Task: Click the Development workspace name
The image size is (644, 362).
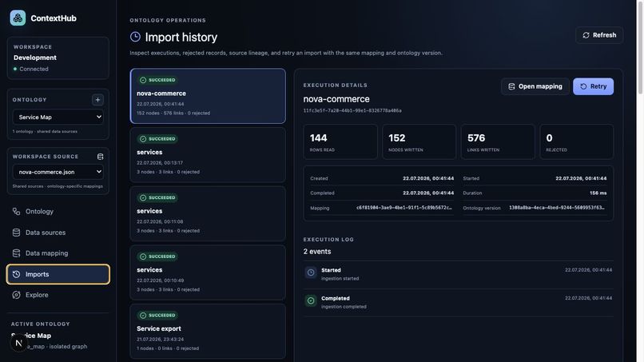Action: pos(35,58)
